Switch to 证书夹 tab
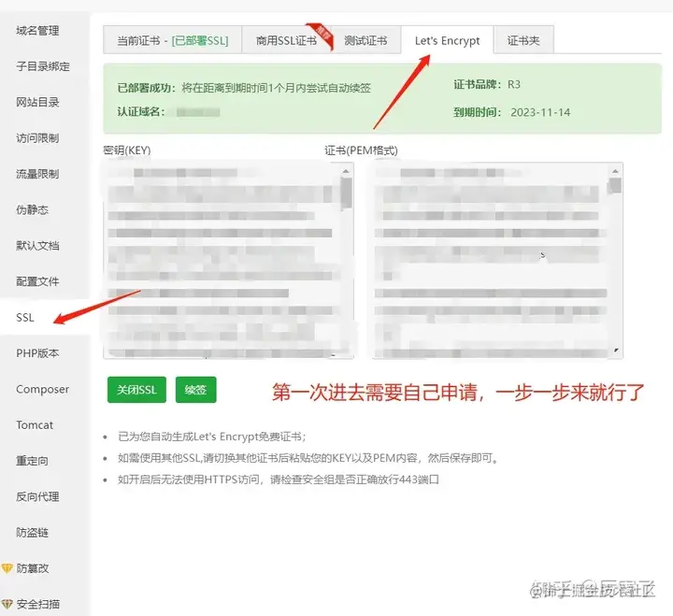The image size is (673, 616). tap(523, 40)
